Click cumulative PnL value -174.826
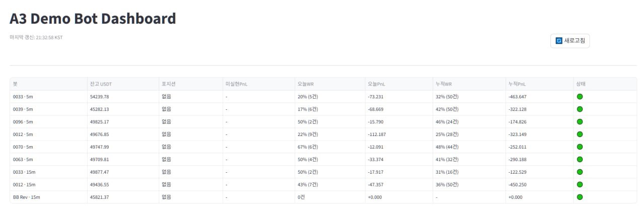This screenshot has width=644, height=211. 517,122
